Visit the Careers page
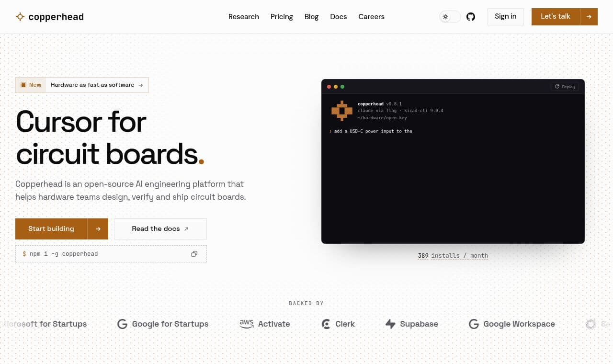This screenshot has height=364, width=613. (371, 17)
